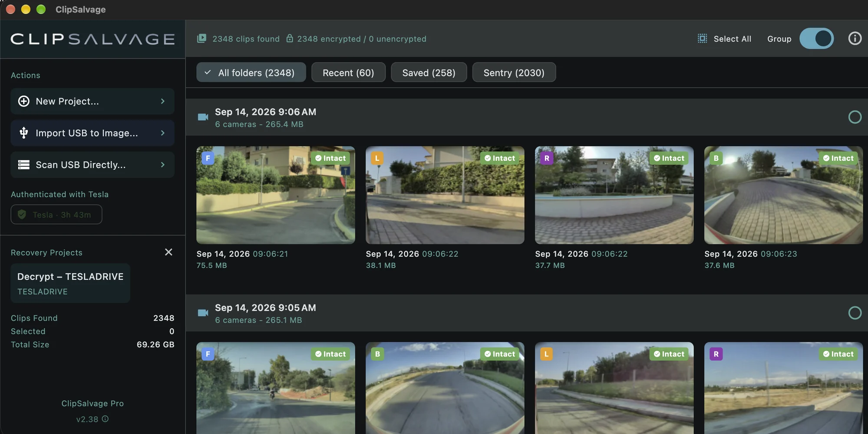Click Import USB to Image... button
Screen dimensions: 868x434
92,133
